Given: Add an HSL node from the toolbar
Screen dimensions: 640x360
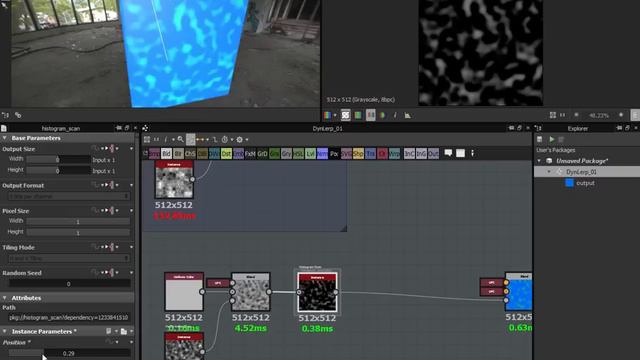Looking at the screenshot, I should pos(298,153).
